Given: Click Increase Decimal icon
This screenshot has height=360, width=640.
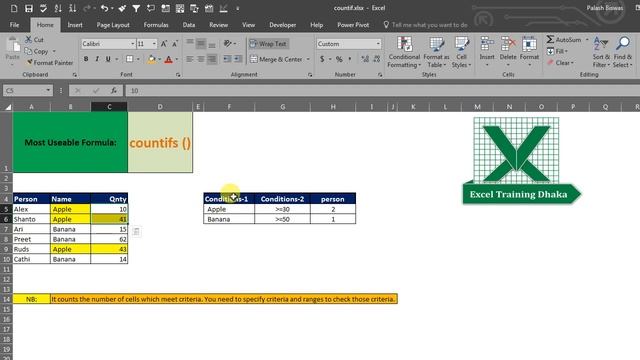Looking at the screenshot, I should point(365,59).
